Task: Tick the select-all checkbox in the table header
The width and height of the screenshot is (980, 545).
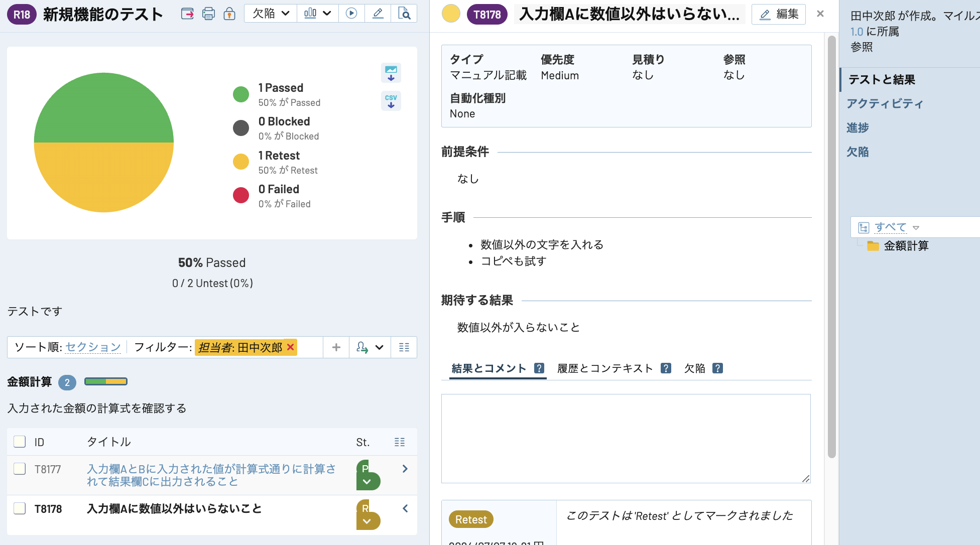Action: click(20, 442)
